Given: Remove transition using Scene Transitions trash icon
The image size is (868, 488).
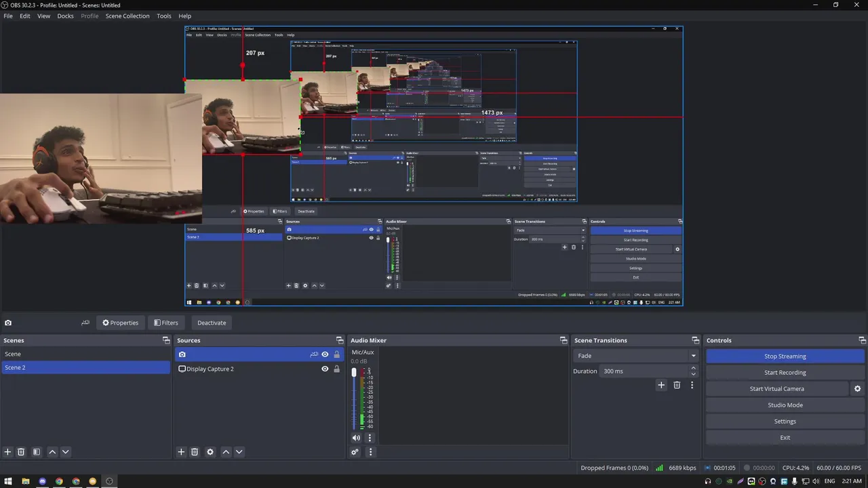Looking at the screenshot, I should [x=677, y=385].
